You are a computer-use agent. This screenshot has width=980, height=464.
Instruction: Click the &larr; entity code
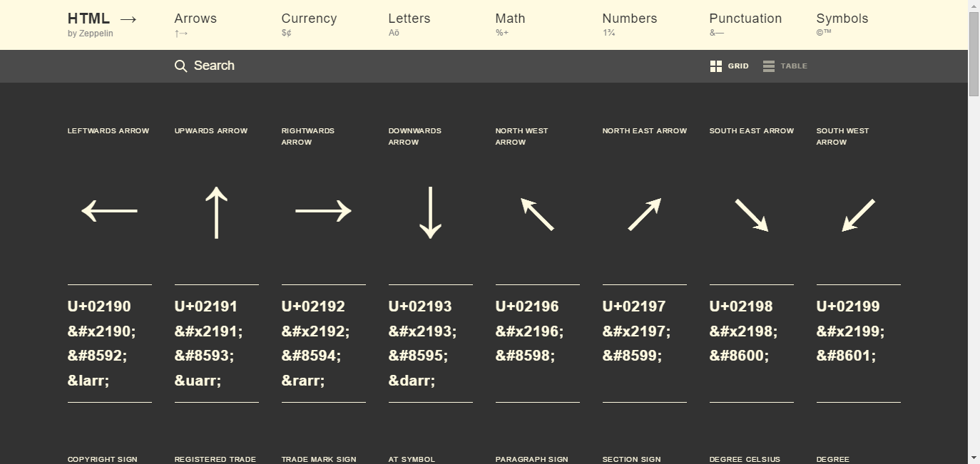pyautogui.click(x=88, y=381)
